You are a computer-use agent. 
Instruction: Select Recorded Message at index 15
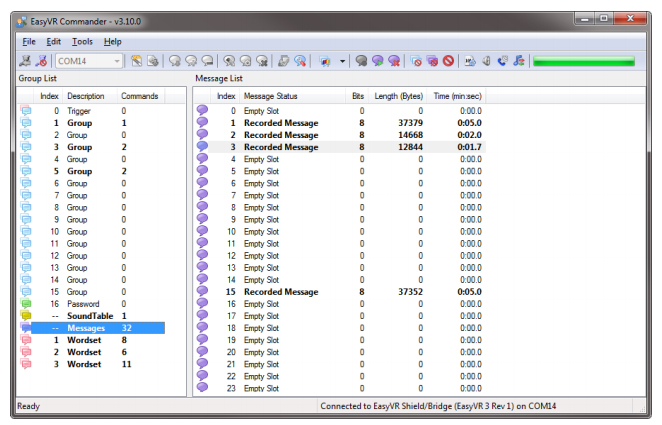point(340,292)
